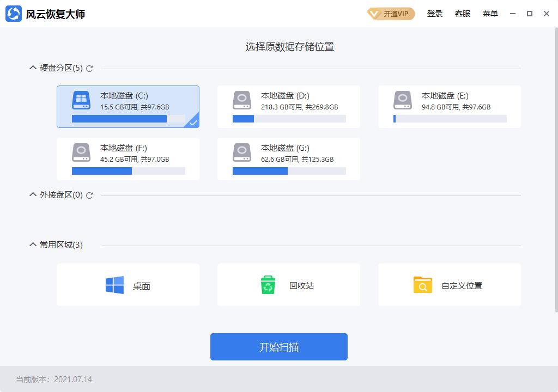Toggle selection of Local Disk (C:) tile
This screenshot has height=392, width=558.
coord(128,106)
